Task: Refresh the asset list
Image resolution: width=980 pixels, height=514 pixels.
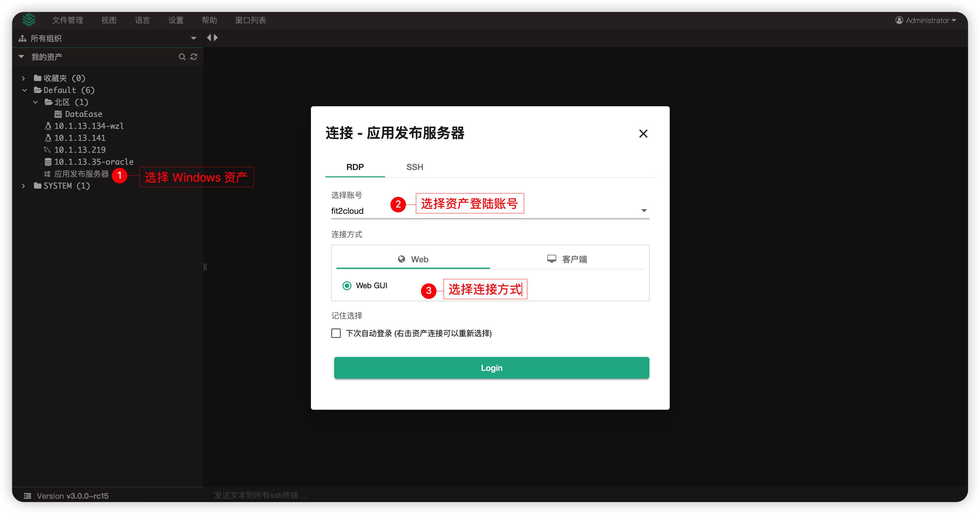Action: coord(194,57)
